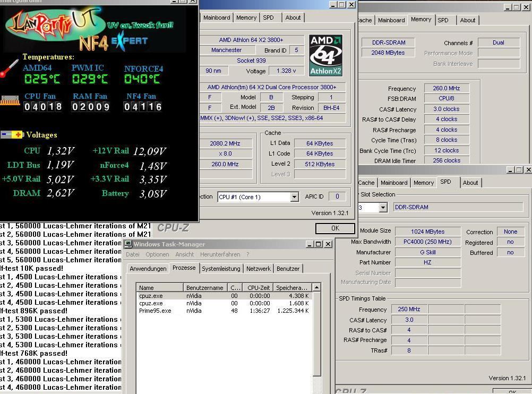This screenshot has height=394, width=532.
Task: Click the Manchester code name value
Action: tap(227, 50)
